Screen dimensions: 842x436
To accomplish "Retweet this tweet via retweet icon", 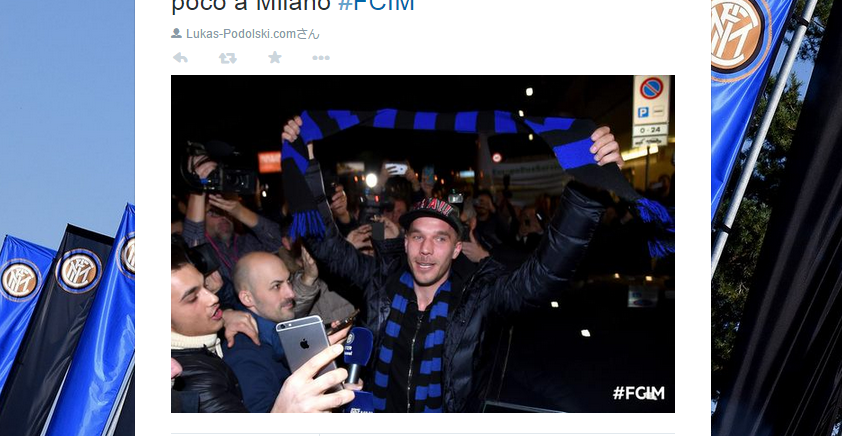I will tap(228, 57).
